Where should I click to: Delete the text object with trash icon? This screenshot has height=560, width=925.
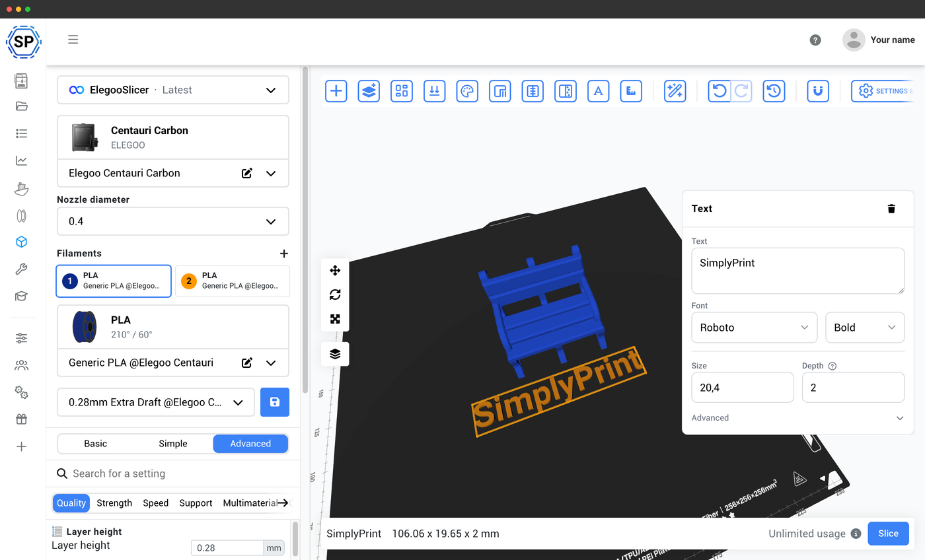[891, 209]
